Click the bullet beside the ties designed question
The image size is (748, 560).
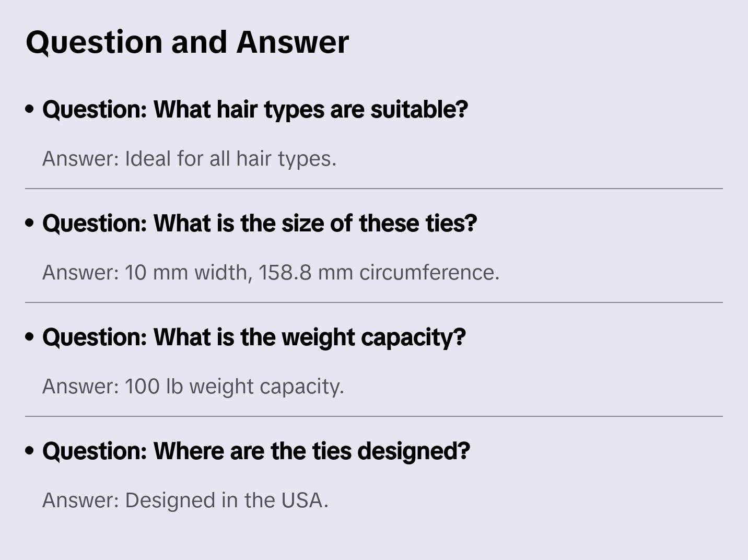coord(30,451)
